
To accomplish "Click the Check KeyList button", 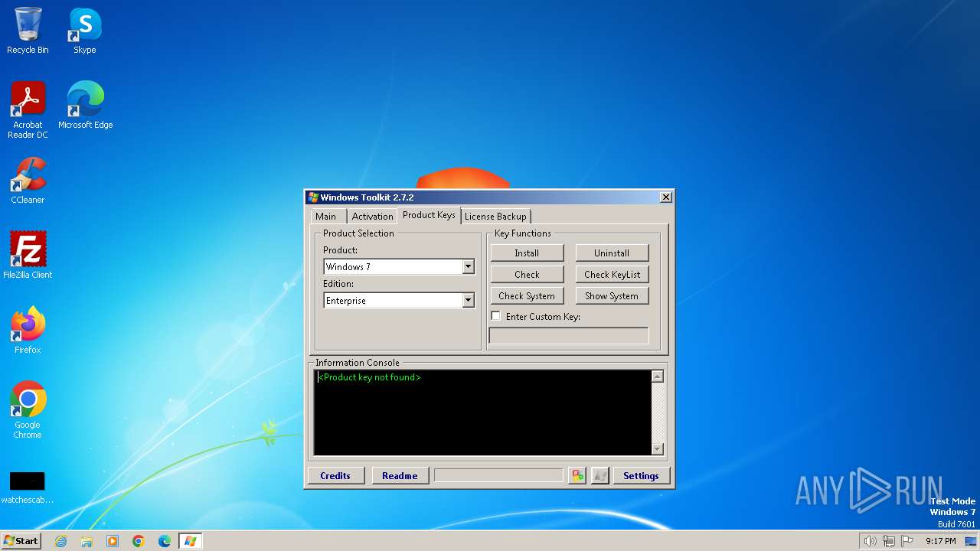I will [x=612, y=275].
